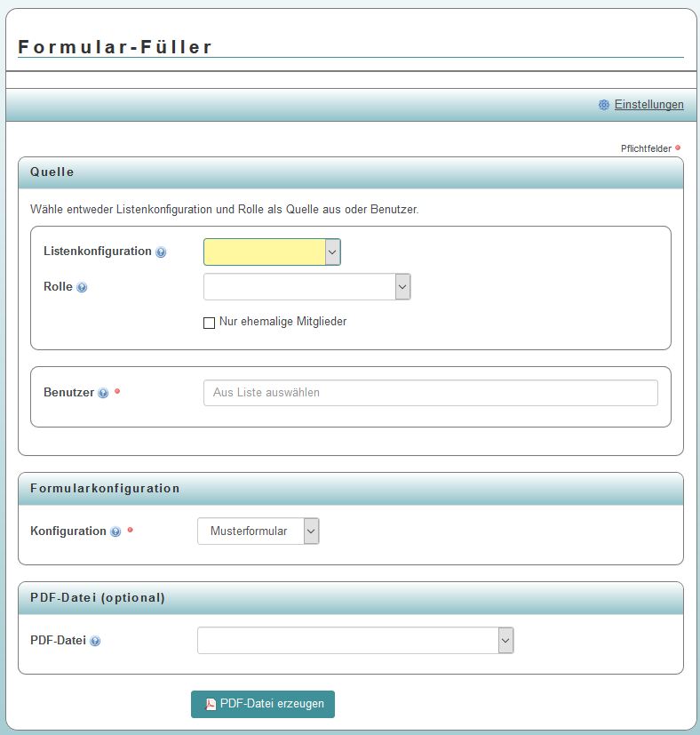Expand the PDF-Datei selection dropdown

coord(355,641)
